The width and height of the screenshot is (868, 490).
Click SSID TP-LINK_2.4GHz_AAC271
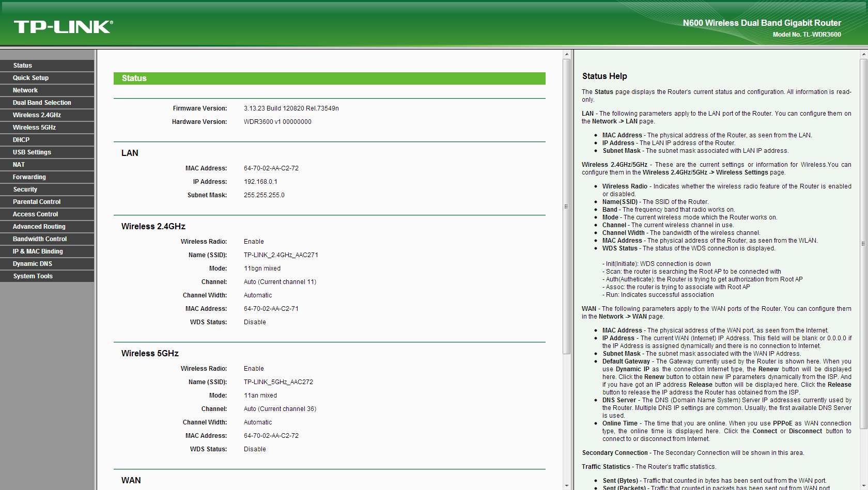[281, 255]
